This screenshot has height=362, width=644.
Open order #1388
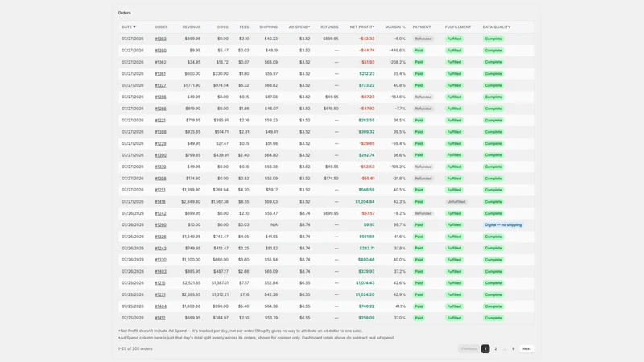coord(160,132)
